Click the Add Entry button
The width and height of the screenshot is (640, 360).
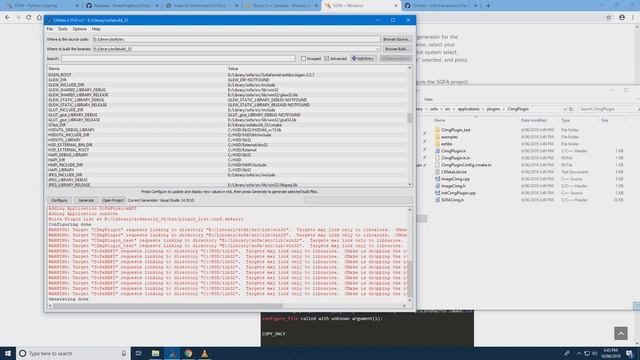pos(363,58)
